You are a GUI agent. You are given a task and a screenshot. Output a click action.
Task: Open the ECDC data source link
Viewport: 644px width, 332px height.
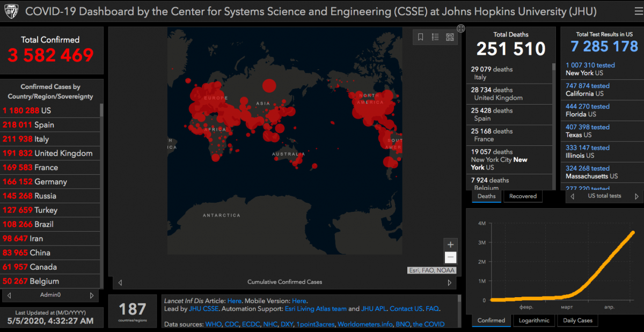[x=251, y=324]
